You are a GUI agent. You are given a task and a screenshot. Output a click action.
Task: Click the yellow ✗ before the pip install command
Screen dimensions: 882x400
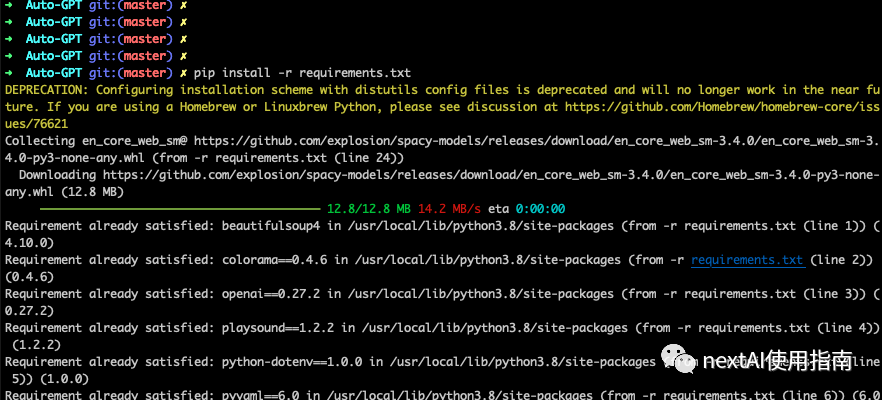(181, 73)
